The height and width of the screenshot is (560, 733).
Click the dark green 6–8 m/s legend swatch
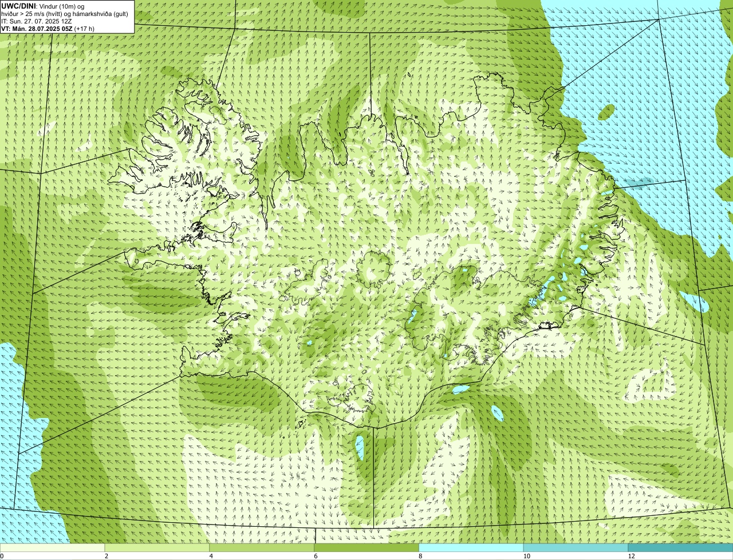[366, 547]
